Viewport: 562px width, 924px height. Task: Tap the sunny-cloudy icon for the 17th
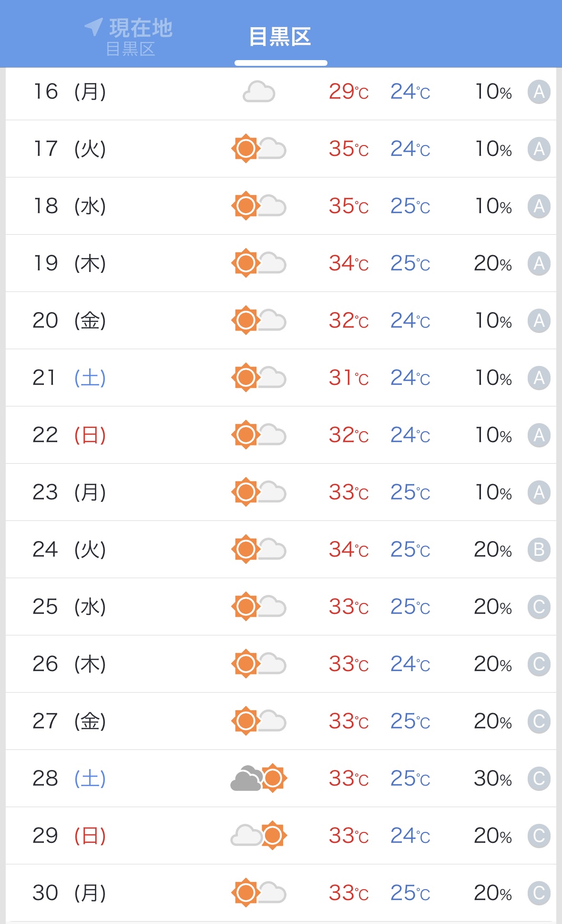(x=258, y=149)
